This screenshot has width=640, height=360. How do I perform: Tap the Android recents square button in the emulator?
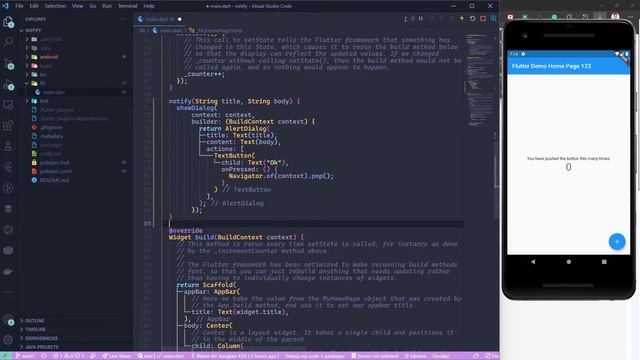tap(604, 262)
